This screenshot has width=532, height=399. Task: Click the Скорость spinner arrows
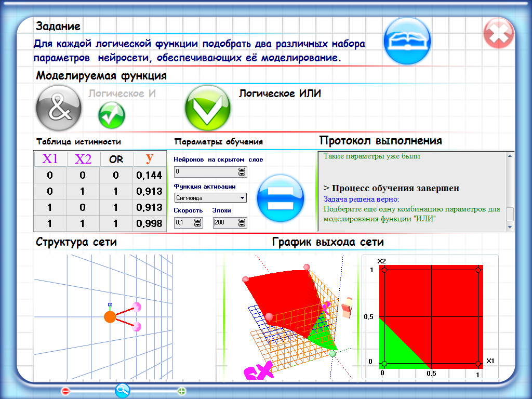197,223
